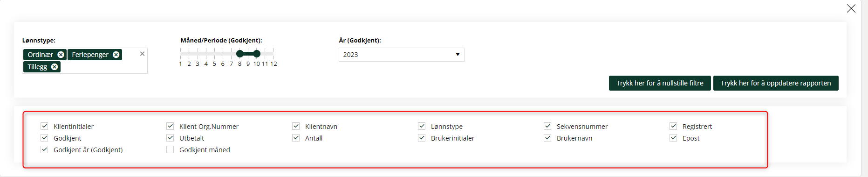
Task: Select month 10 slider handle
Action: (x=257, y=54)
